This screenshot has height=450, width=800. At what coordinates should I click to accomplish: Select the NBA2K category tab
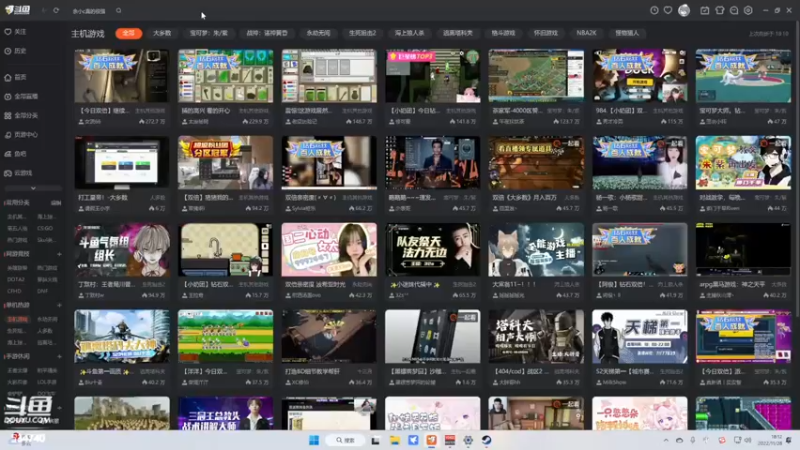coord(586,33)
